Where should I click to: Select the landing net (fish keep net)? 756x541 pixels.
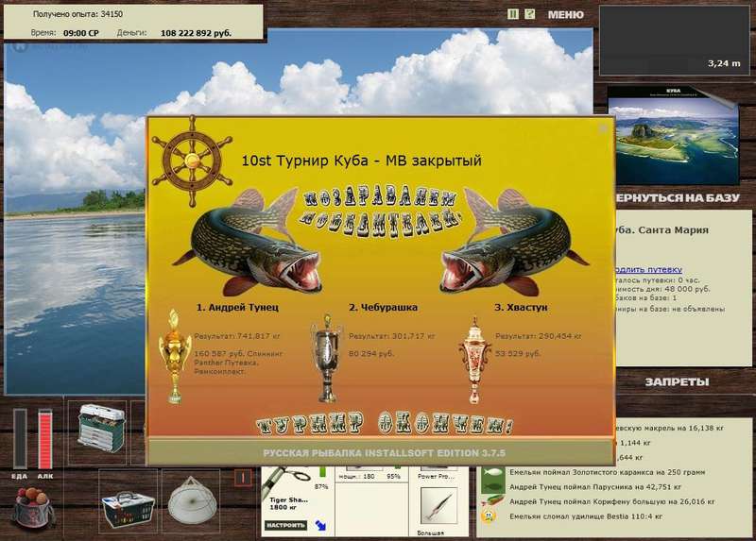tap(192, 500)
